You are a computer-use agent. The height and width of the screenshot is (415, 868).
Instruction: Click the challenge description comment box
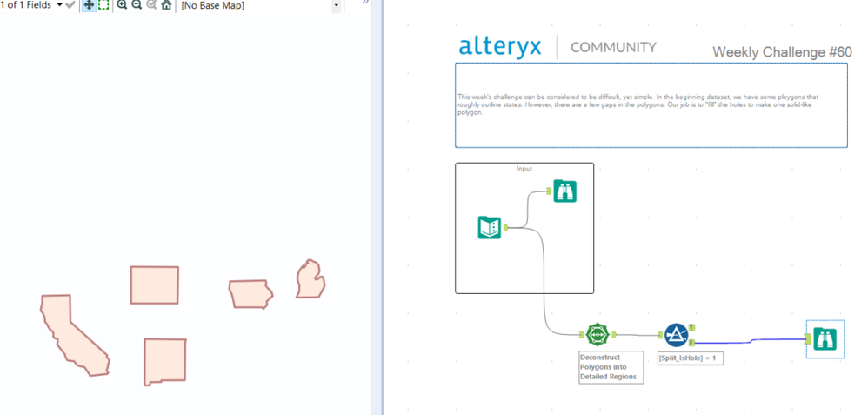(x=651, y=105)
